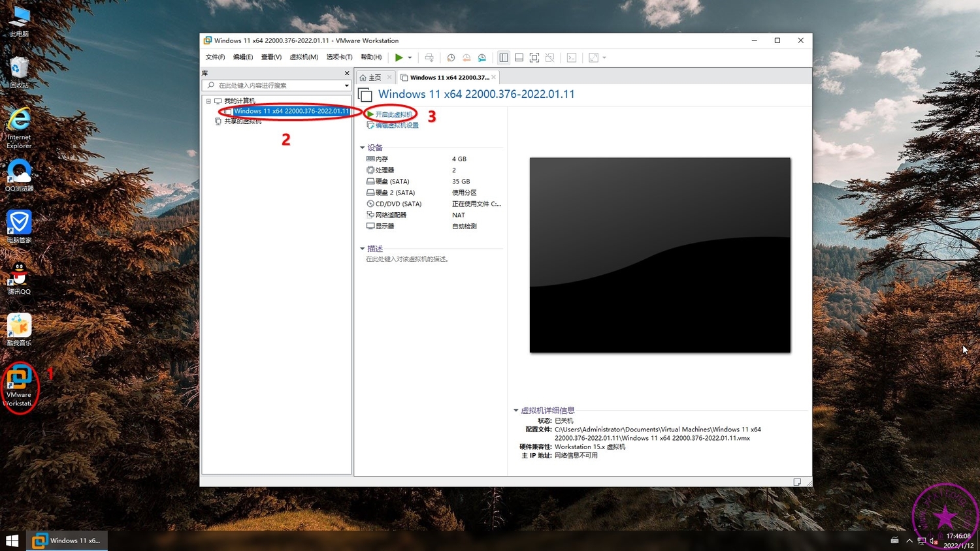Viewport: 980px width, 551px height.
Task: Open the 回收站 recycle bin desktop icon
Action: click(19, 72)
